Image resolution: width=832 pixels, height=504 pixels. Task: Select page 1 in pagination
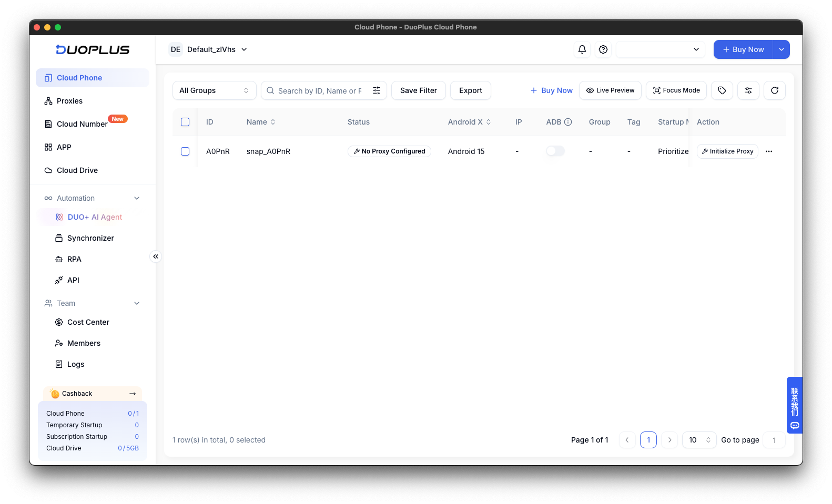point(648,440)
